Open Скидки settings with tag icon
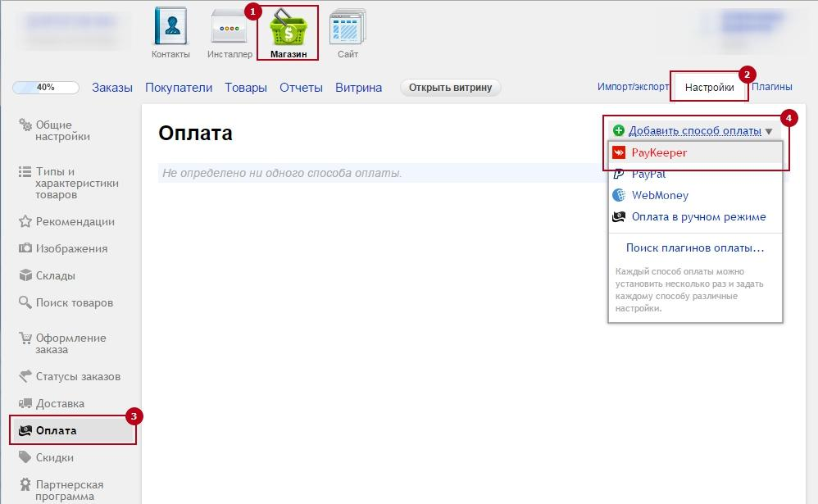This screenshot has height=504, width=818. pyautogui.click(x=54, y=457)
